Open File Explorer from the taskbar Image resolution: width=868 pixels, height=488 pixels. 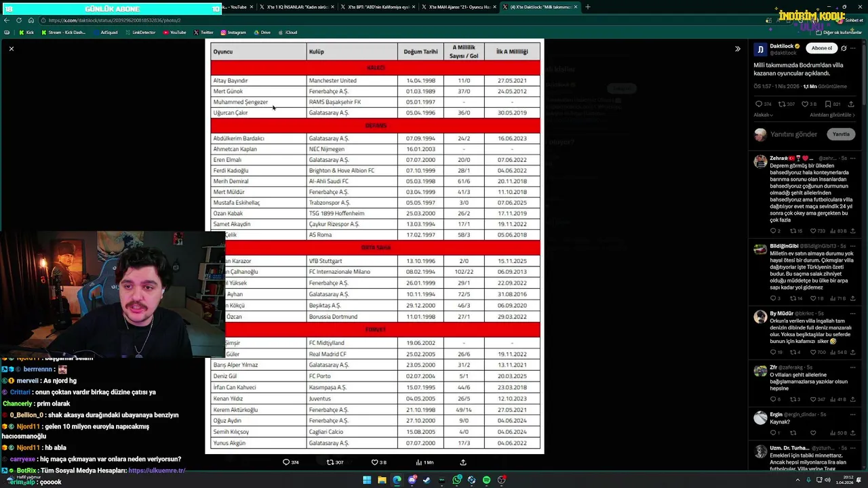(x=382, y=480)
